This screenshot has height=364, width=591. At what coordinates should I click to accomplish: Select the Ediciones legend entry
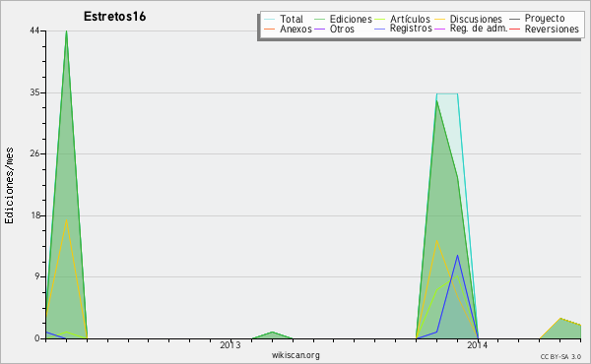(351, 19)
